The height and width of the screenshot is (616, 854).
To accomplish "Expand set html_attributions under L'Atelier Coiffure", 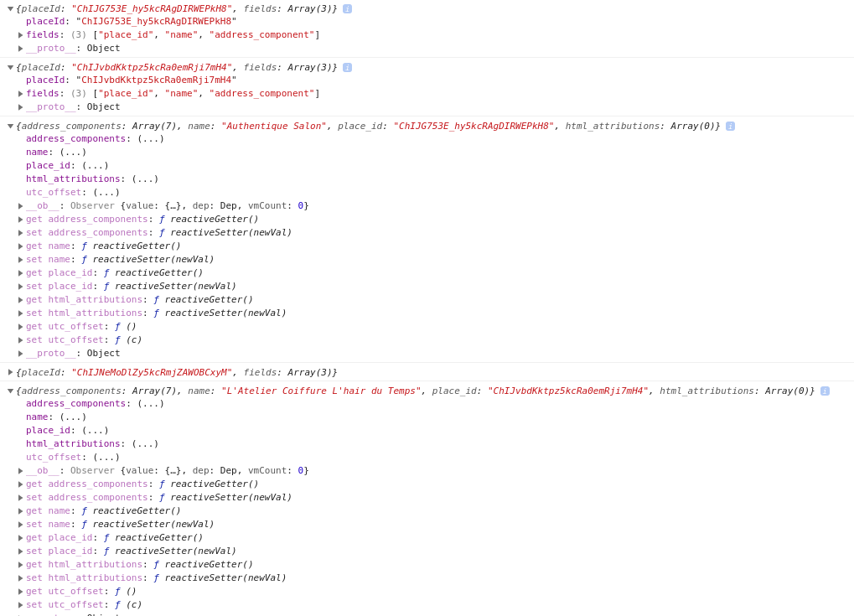I will [20, 577].
